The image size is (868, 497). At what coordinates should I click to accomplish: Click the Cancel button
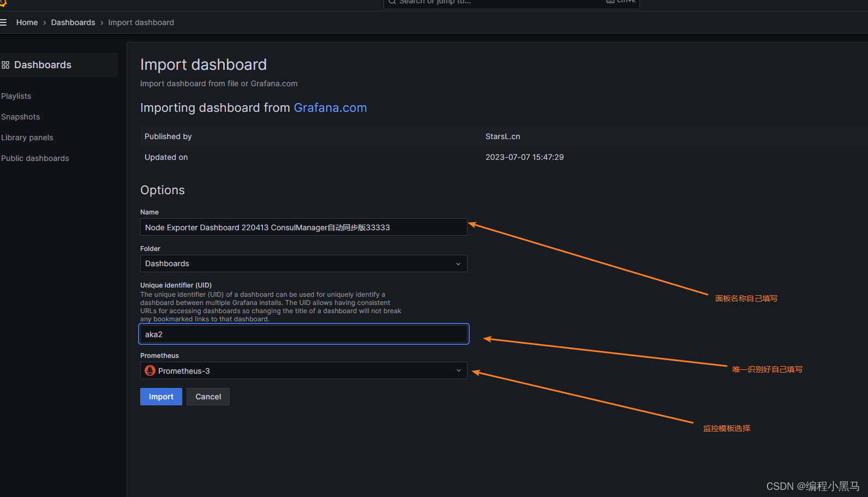coord(208,397)
